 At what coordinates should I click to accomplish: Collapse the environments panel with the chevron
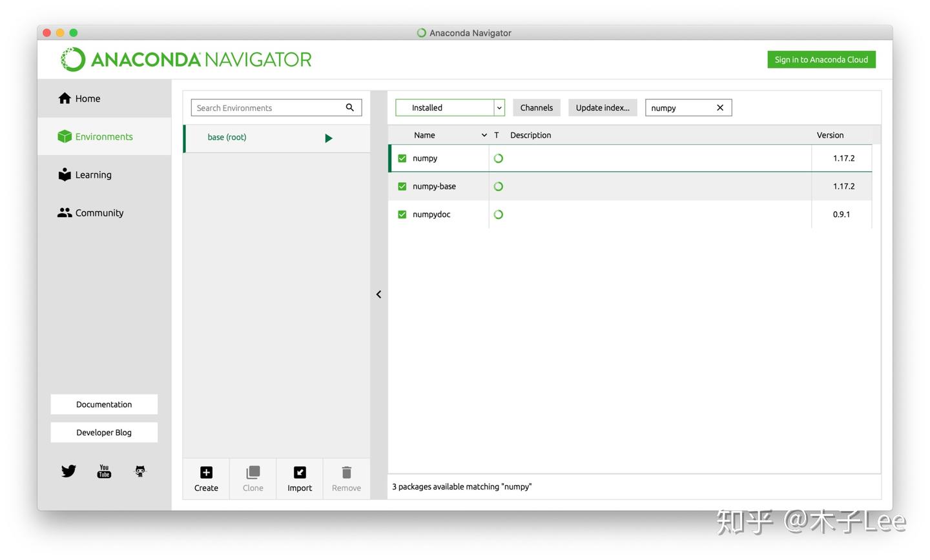[x=378, y=294]
